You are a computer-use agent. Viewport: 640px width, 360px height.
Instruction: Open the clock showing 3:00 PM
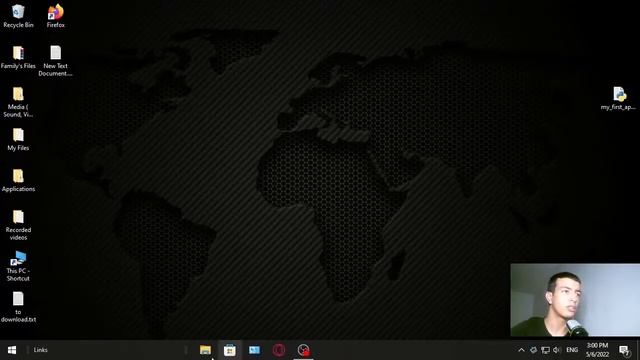point(598,350)
